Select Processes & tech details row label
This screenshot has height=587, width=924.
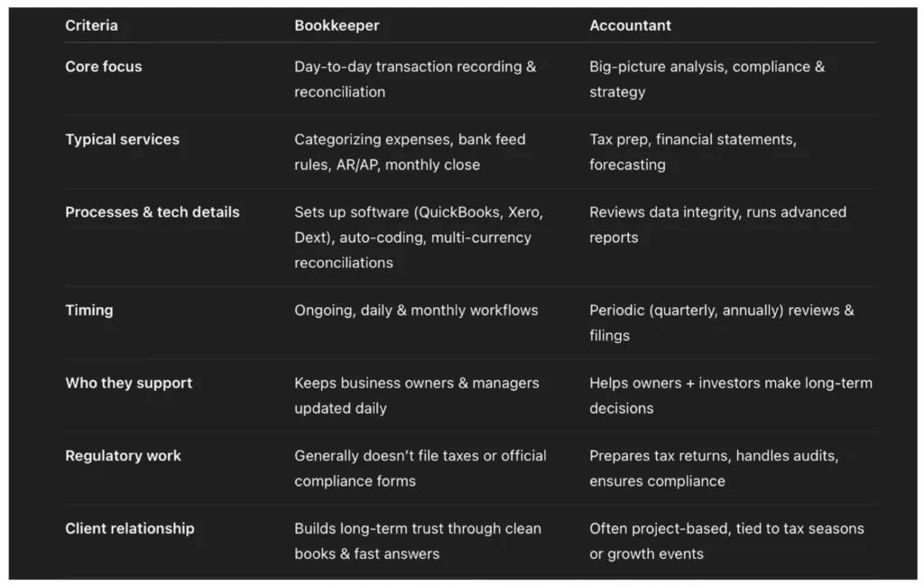point(152,212)
